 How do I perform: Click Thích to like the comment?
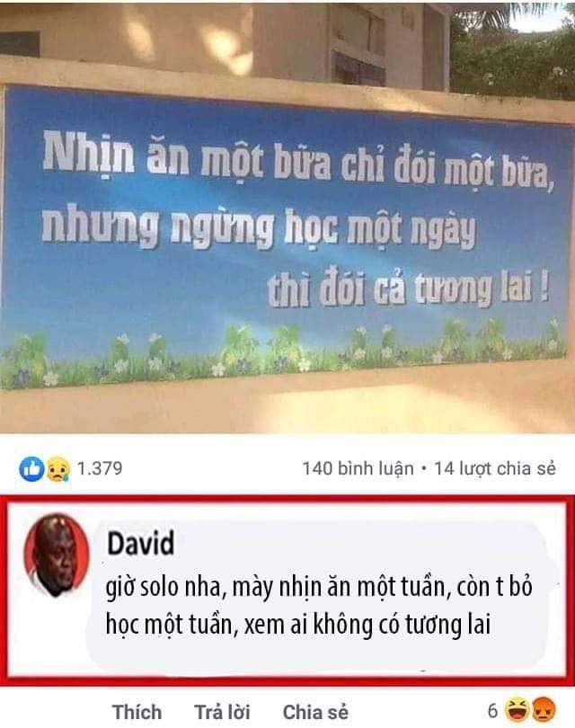[137, 712]
